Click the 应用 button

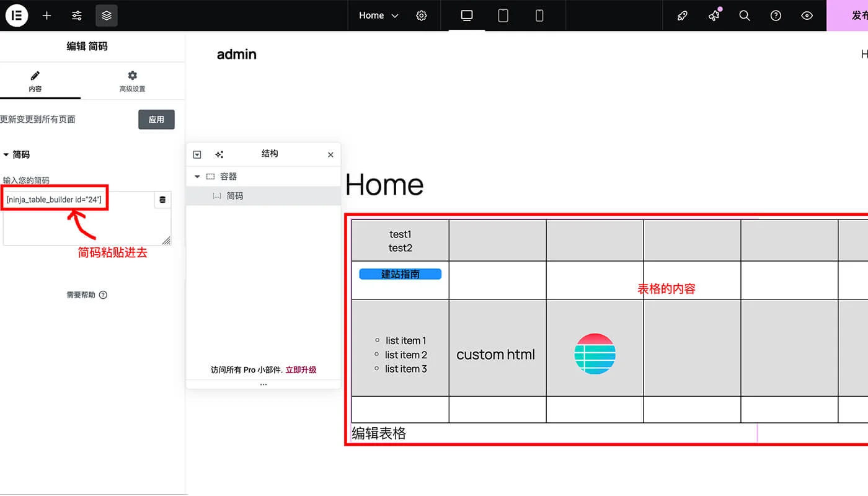156,119
